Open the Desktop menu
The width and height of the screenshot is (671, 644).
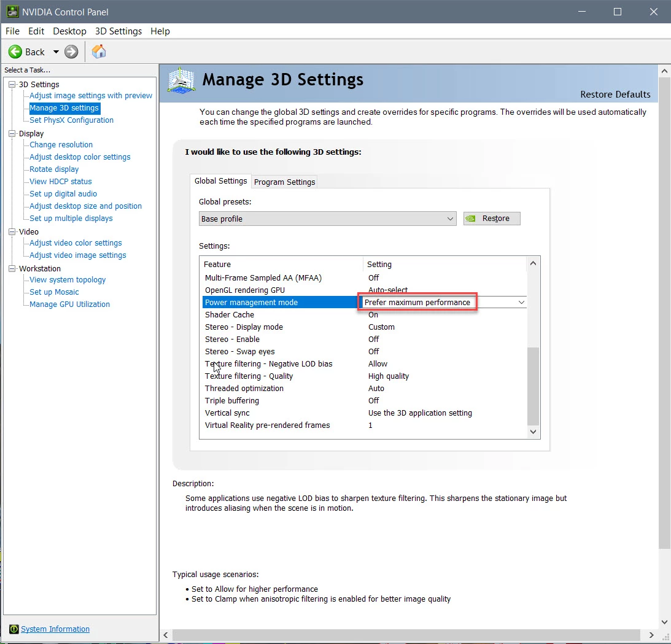point(69,31)
